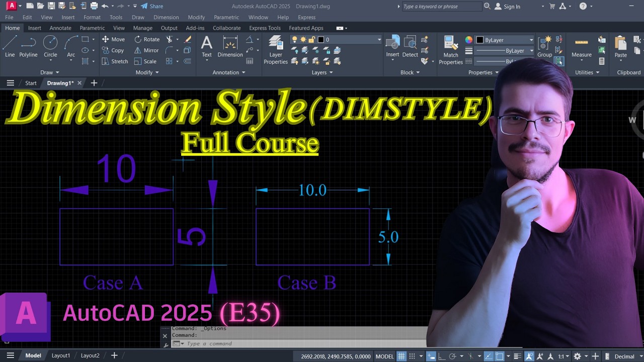Switch to the Start file tab
This screenshot has height=362, width=644.
point(31,83)
